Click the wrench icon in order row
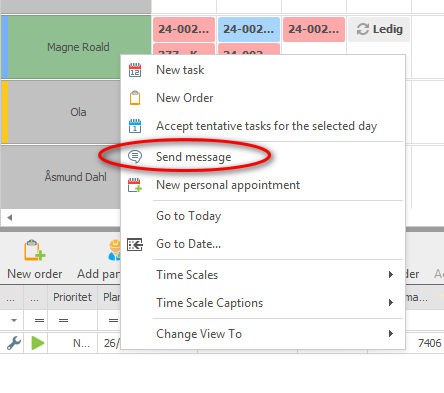 (x=14, y=343)
